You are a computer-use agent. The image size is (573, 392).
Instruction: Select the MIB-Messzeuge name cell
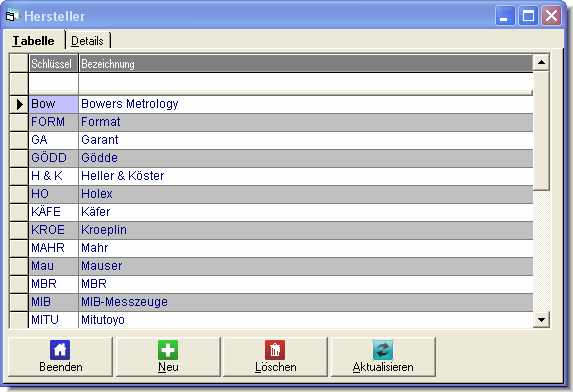[x=306, y=302]
